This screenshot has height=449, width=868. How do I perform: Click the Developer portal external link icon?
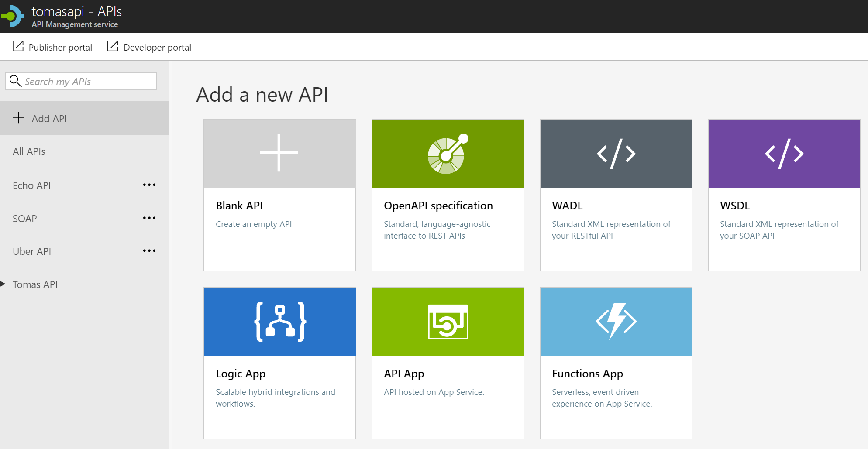coord(113,46)
